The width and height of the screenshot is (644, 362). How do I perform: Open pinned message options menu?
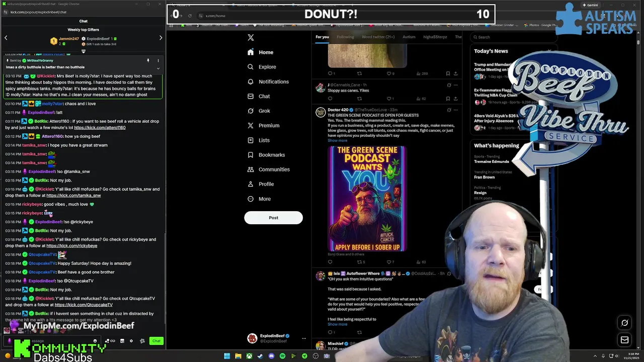tap(158, 60)
